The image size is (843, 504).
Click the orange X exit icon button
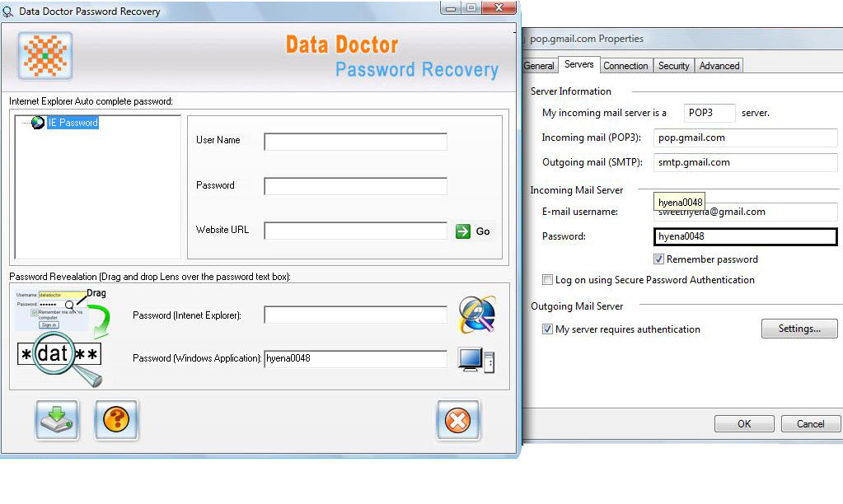[x=458, y=420]
